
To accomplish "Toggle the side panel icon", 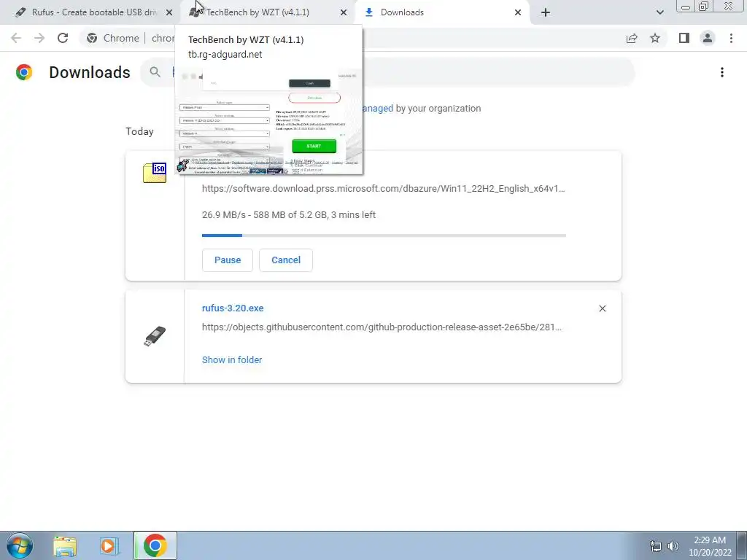I will point(684,38).
